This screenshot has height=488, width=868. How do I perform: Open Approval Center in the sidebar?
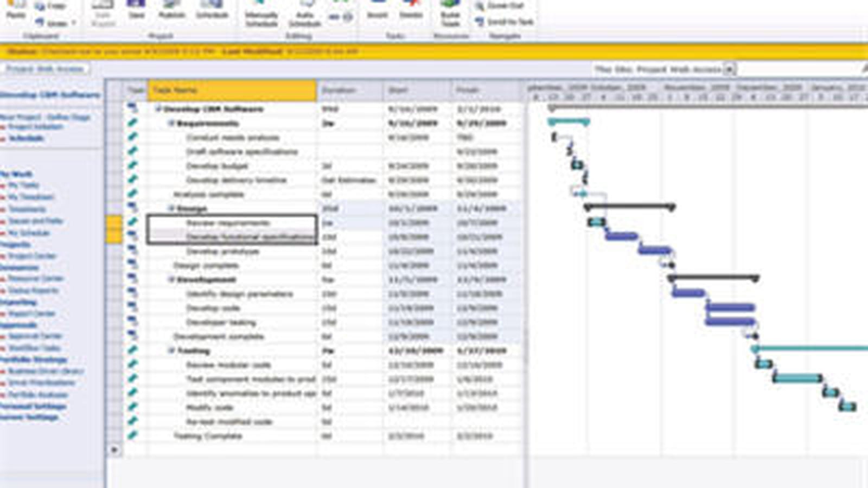pos(35,336)
